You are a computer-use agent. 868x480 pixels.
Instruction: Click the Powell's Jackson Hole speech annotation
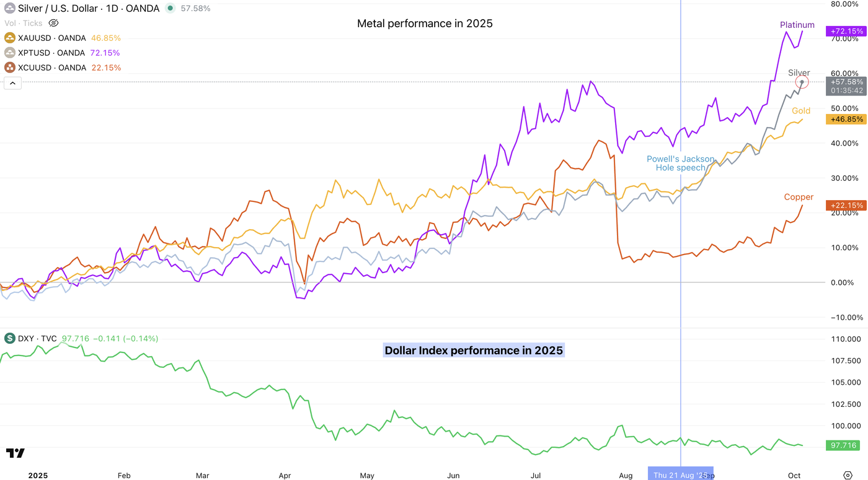tap(680, 163)
